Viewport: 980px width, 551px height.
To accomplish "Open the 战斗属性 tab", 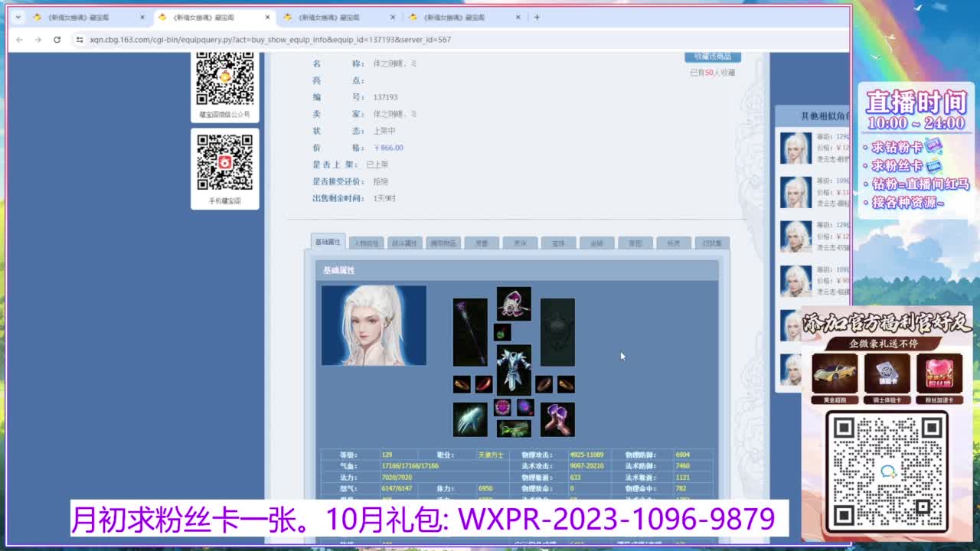I will [404, 243].
